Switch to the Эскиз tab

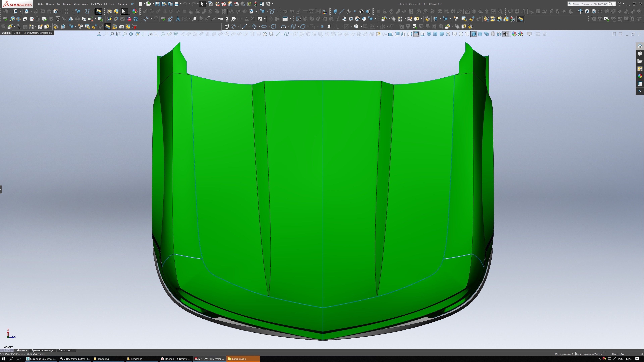(x=17, y=33)
